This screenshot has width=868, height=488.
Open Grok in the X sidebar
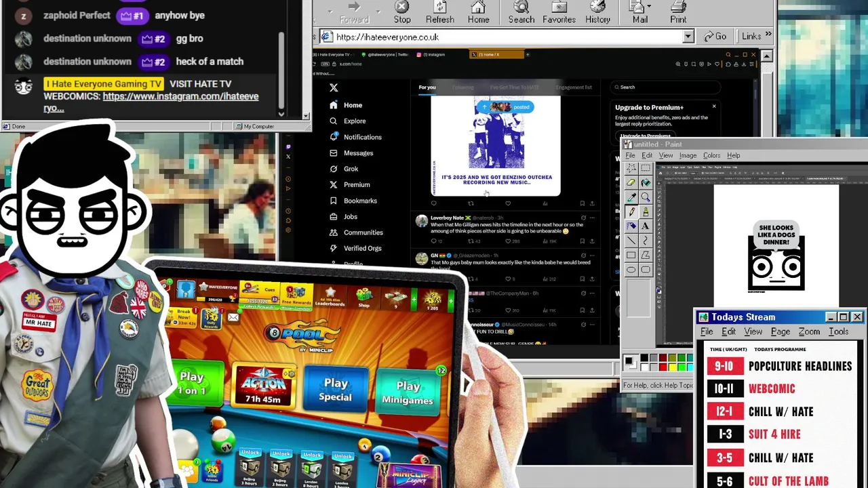point(344,169)
